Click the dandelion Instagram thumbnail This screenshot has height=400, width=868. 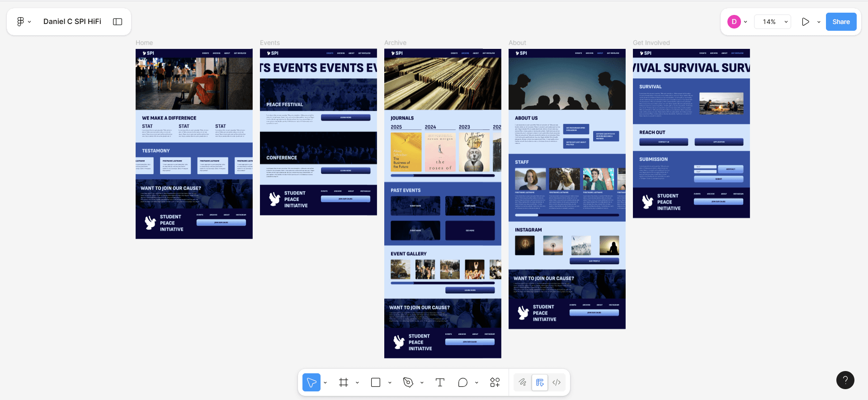[553, 246]
